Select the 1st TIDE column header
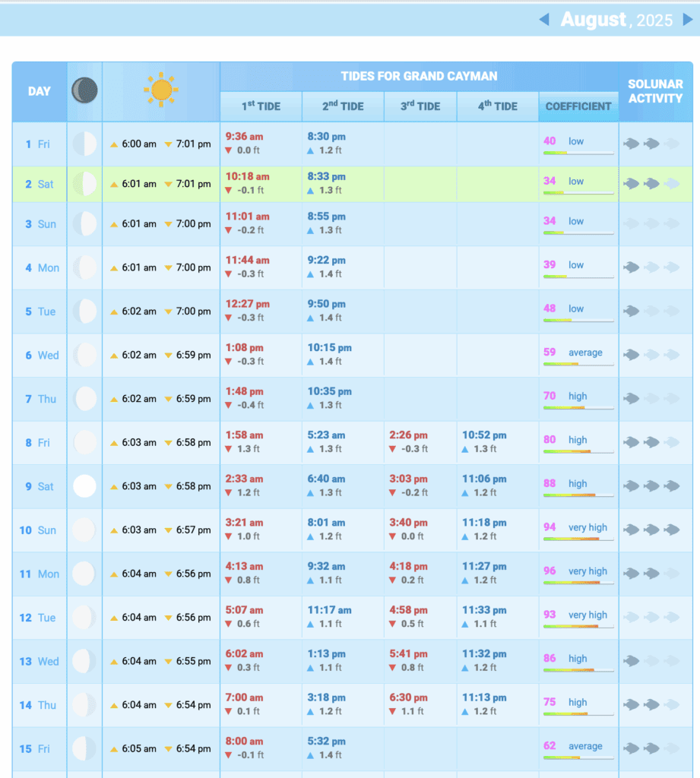 point(261,106)
